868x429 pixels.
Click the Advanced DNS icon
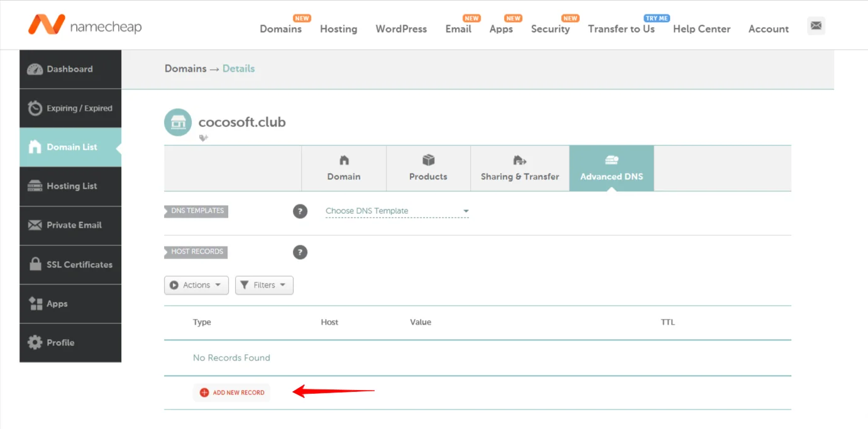tap(612, 160)
